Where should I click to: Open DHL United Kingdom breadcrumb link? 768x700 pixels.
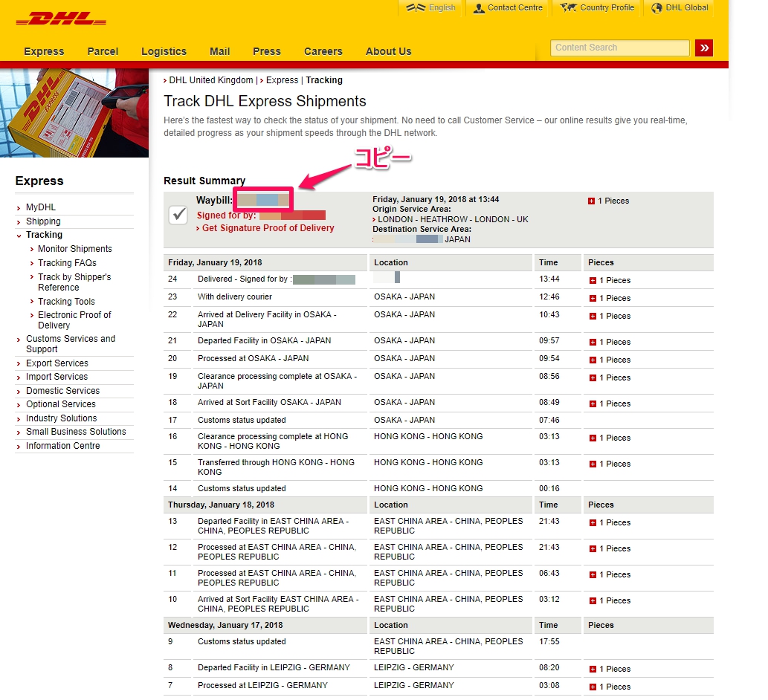[211, 80]
